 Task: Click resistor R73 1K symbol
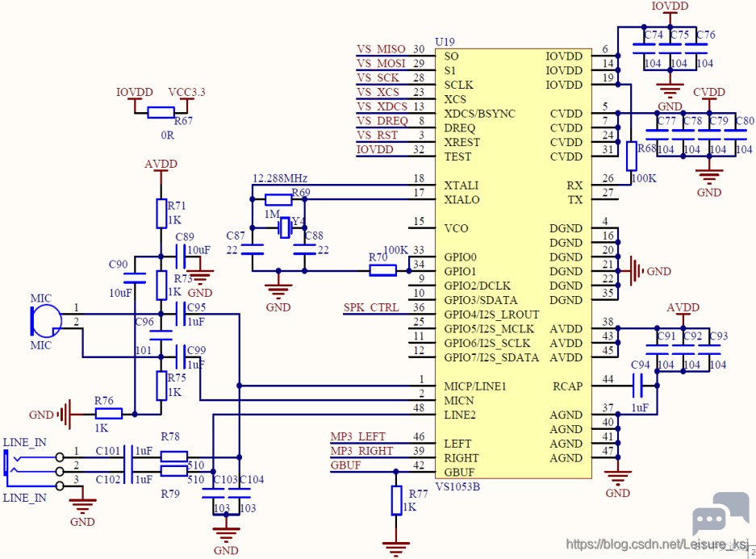(161, 286)
